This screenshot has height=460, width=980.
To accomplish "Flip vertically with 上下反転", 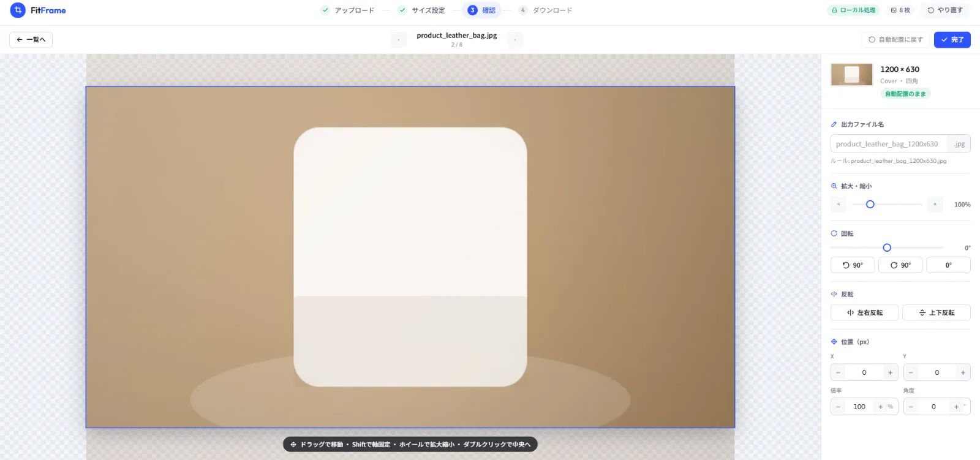I will [937, 312].
